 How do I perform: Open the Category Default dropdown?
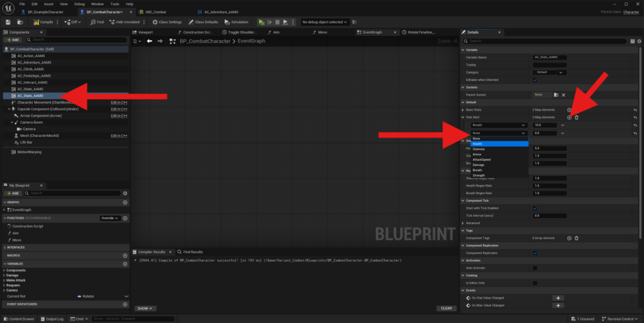click(x=548, y=72)
